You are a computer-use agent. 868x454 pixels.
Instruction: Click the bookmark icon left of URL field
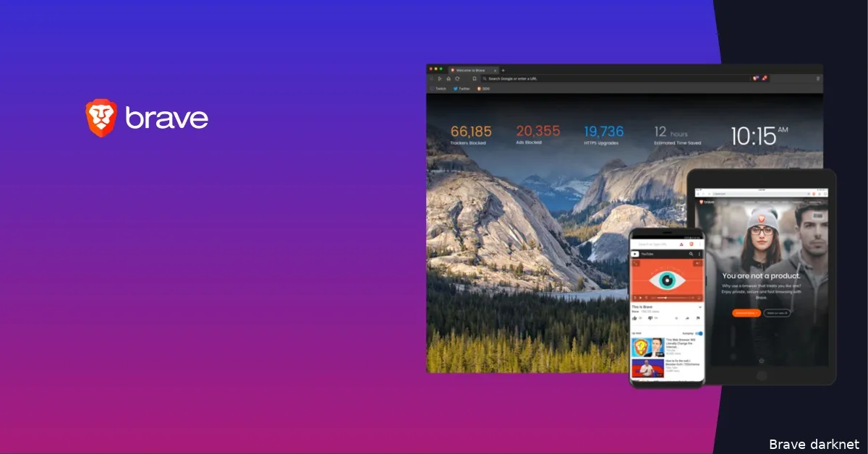[x=474, y=78]
